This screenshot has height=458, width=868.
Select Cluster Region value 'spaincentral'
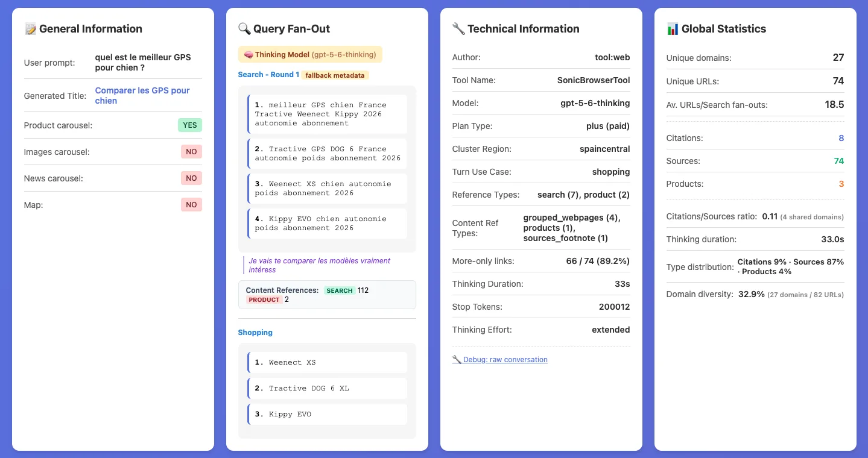tap(605, 149)
